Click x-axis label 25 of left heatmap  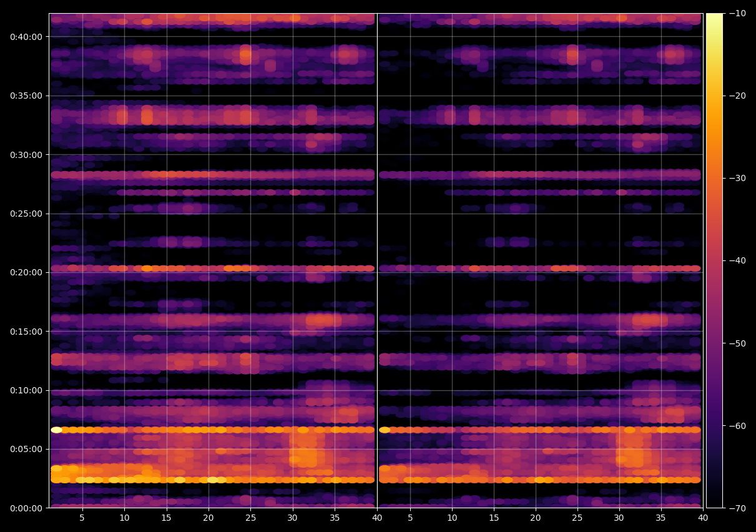click(x=250, y=518)
